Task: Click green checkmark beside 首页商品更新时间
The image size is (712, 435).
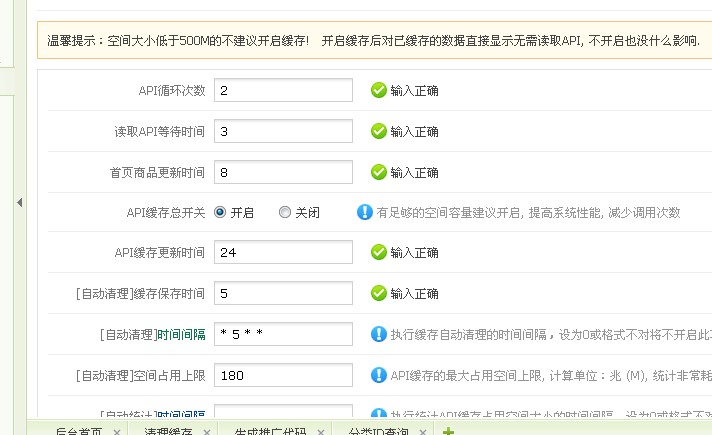Action: [378, 172]
